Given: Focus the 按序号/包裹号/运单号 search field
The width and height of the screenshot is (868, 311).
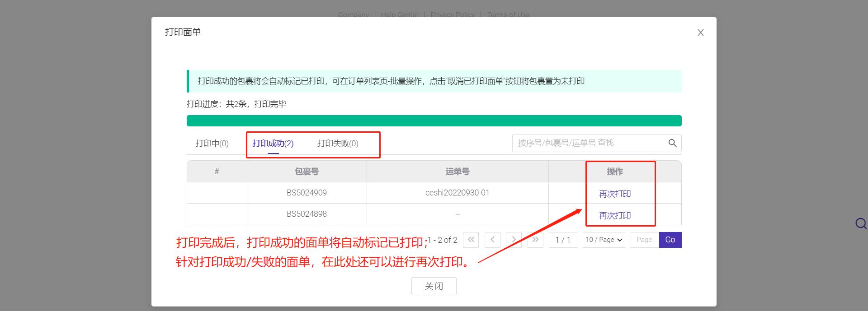Looking at the screenshot, I should (588, 143).
